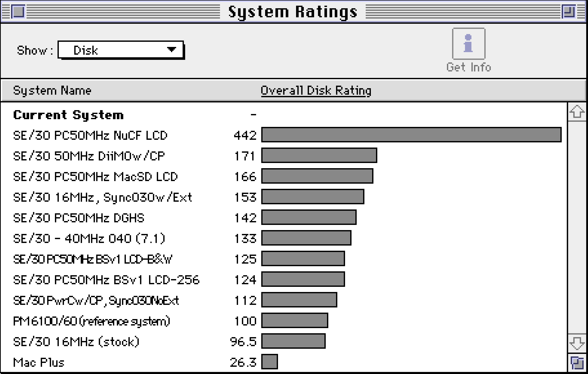Click the Get Info icon
The height and width of the screenshot is (374, 588).
pos(469,44)
